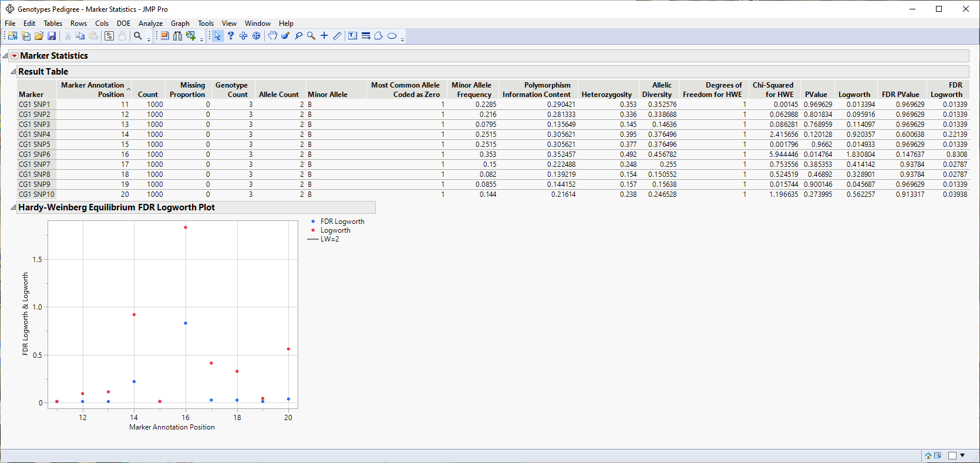The height and width of the screenshot is (463, 980).
Task: Select the Crosshairs tool
Action: 324,36
